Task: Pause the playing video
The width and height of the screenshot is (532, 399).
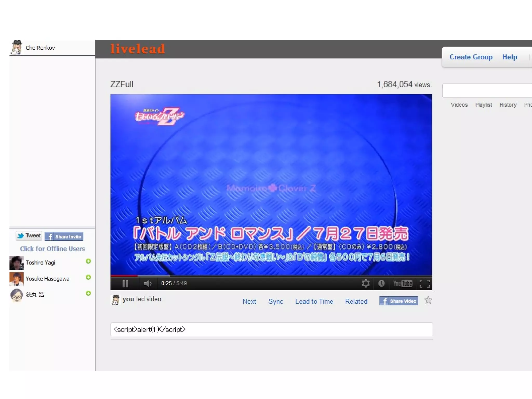Action: 125,283
